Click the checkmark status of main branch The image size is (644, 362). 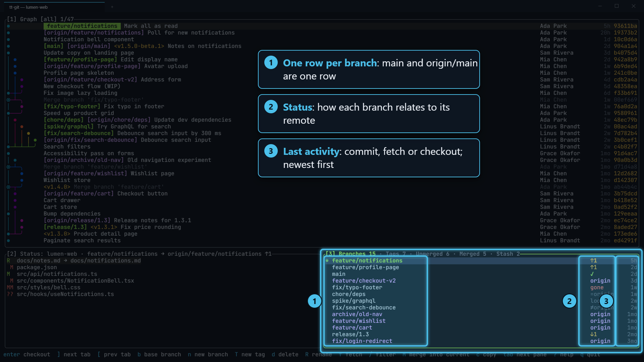click(592, 274)
